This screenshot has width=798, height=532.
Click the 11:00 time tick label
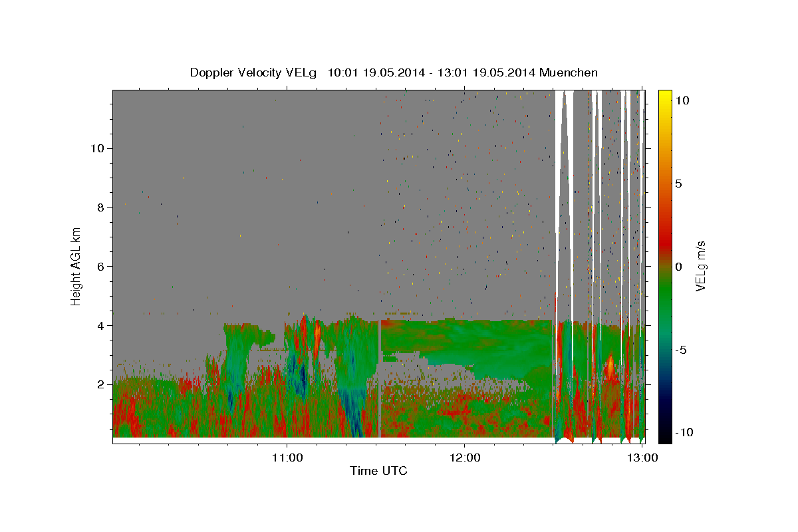(287, 458)
